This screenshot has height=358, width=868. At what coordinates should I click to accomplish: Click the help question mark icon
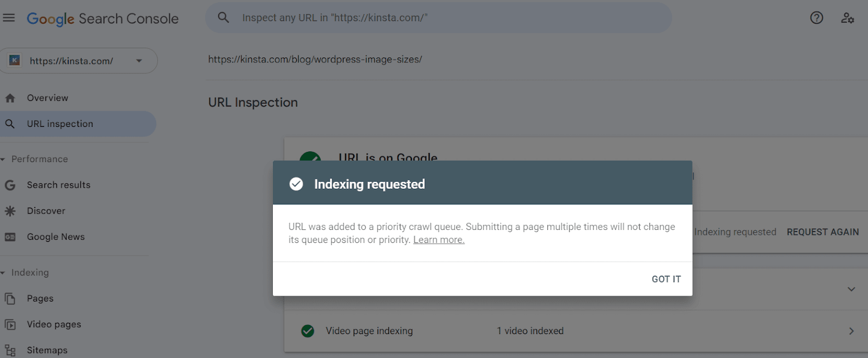[816, 18]
